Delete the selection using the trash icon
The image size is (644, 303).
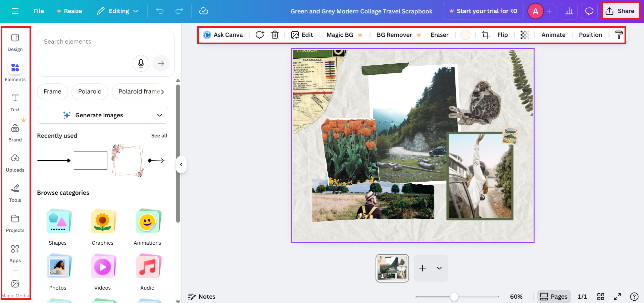point(275,35)
